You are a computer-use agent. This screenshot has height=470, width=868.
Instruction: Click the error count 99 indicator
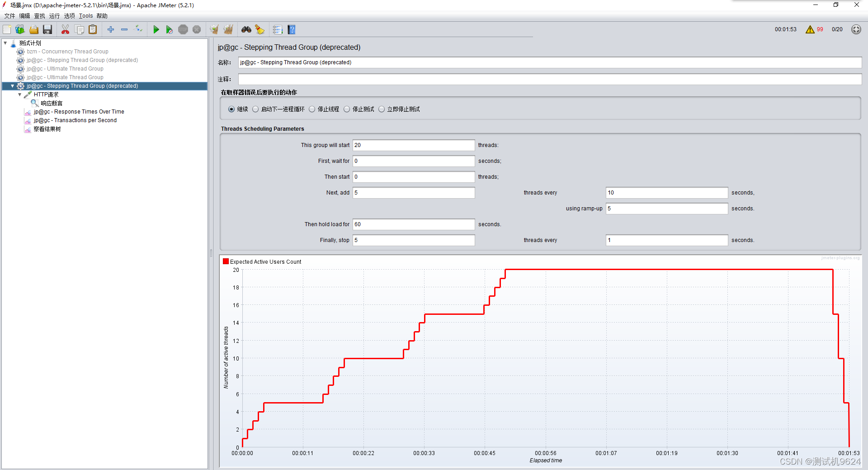[820, 29]
